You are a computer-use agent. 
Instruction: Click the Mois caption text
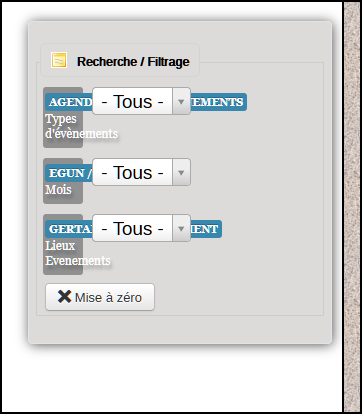pos(58,190)
